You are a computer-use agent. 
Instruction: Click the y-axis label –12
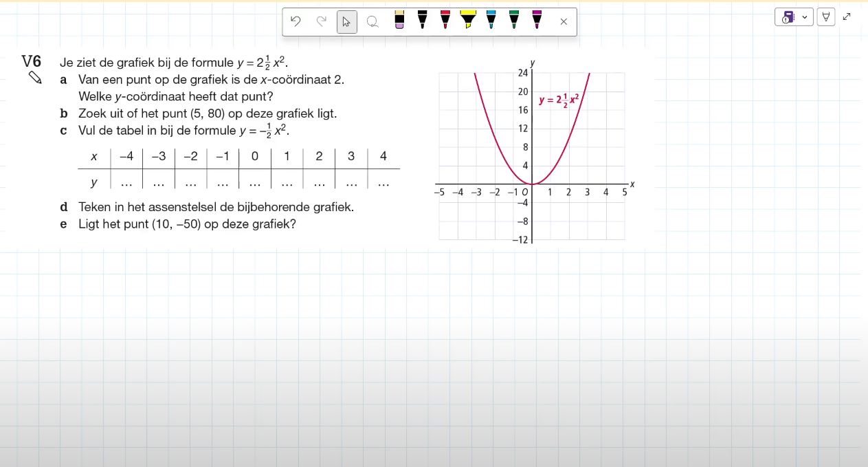[x=521, y=239]
